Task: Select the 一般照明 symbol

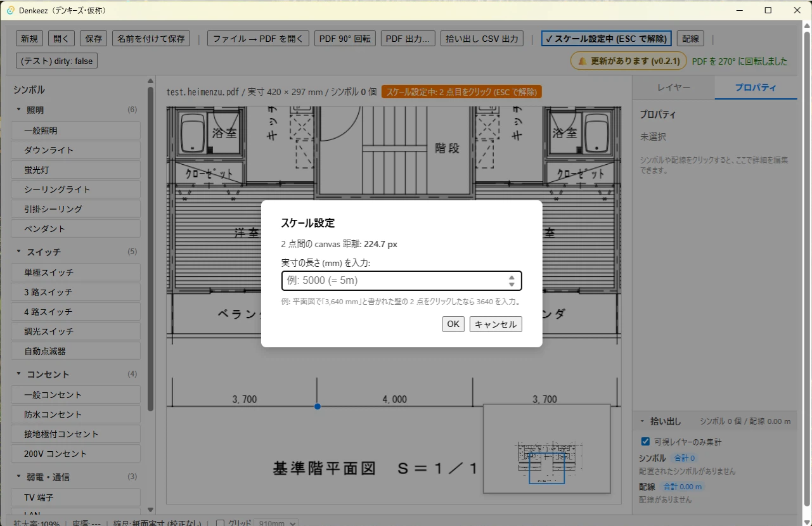Action: tap(75, 131)
